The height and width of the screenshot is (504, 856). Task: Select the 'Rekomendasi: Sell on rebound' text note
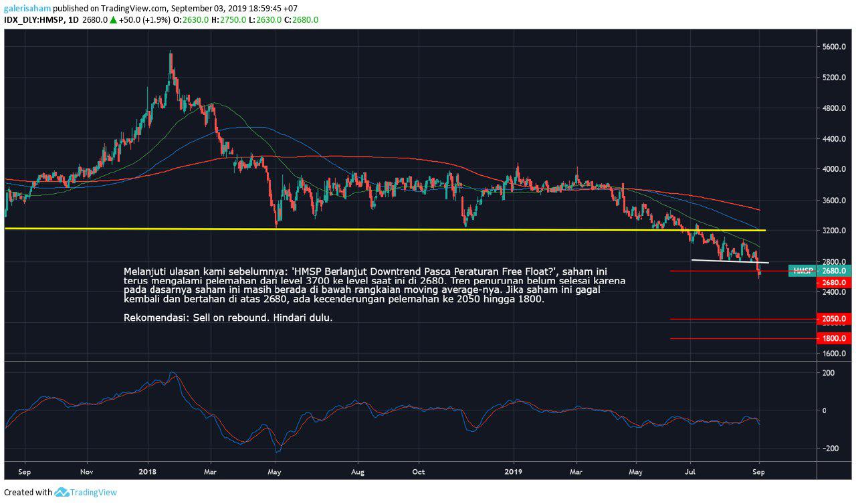point(228,318)
